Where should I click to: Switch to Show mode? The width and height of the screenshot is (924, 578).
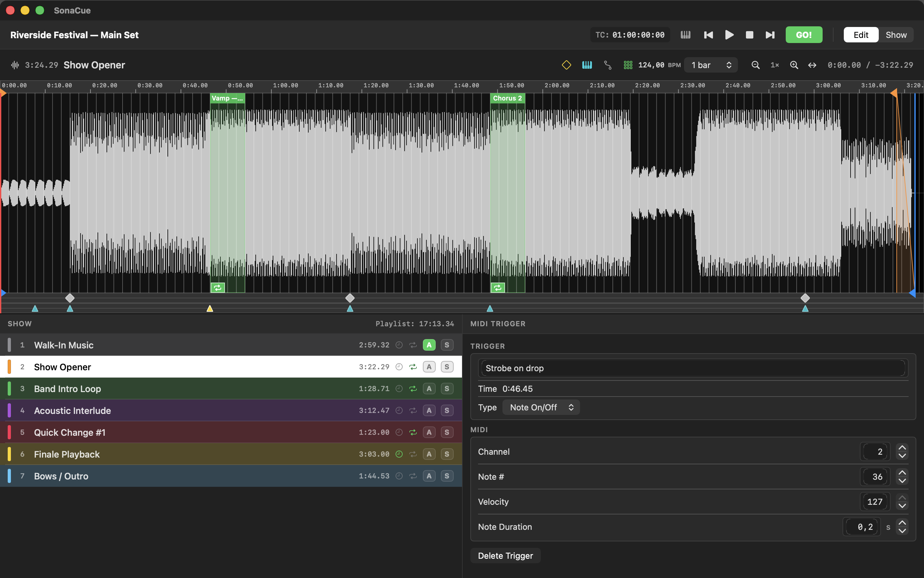point(896,35)
